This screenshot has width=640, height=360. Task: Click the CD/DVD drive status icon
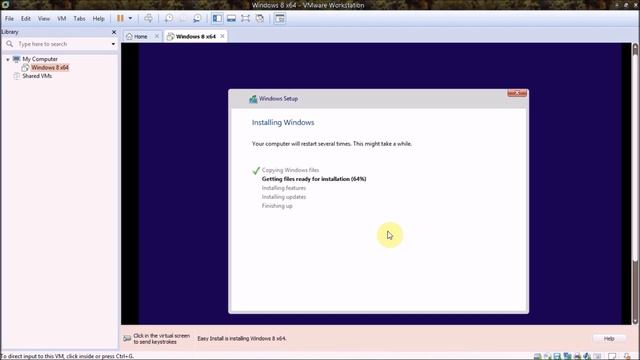pyautogui.click(x=547, y=357)
